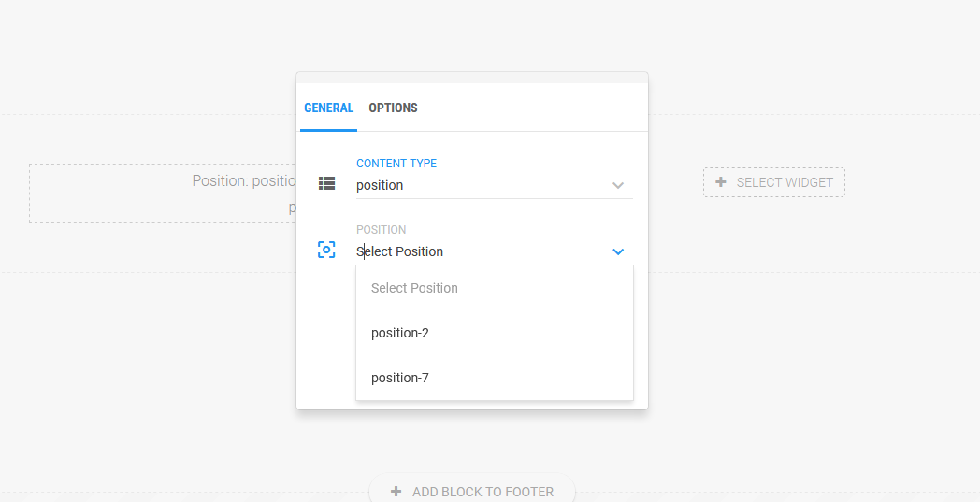Click inside the Position text input
980x502 pixels.
point(477,251)
